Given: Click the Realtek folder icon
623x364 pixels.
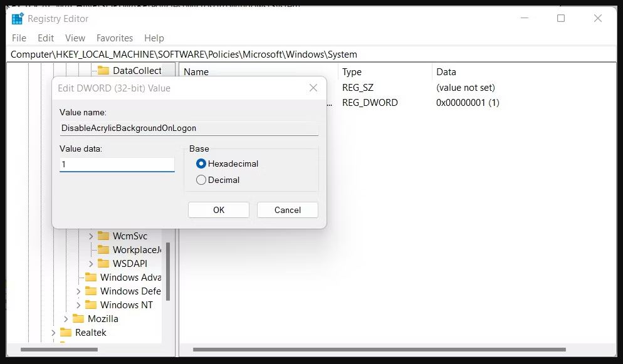Looking at the screenshot, I should [66, 333].
